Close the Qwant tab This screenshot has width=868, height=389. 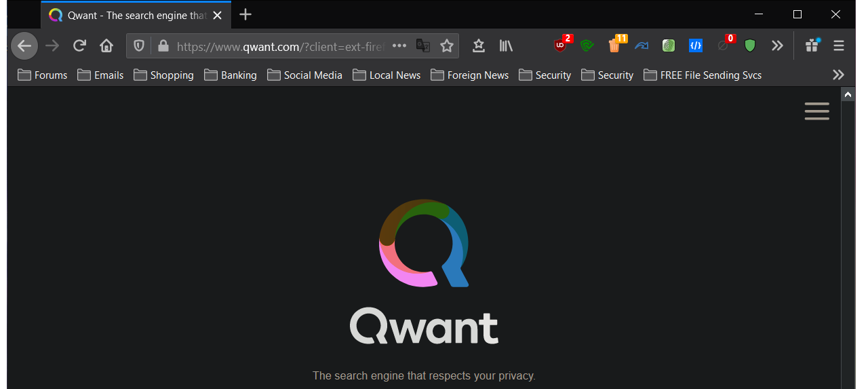coord(217,15)
